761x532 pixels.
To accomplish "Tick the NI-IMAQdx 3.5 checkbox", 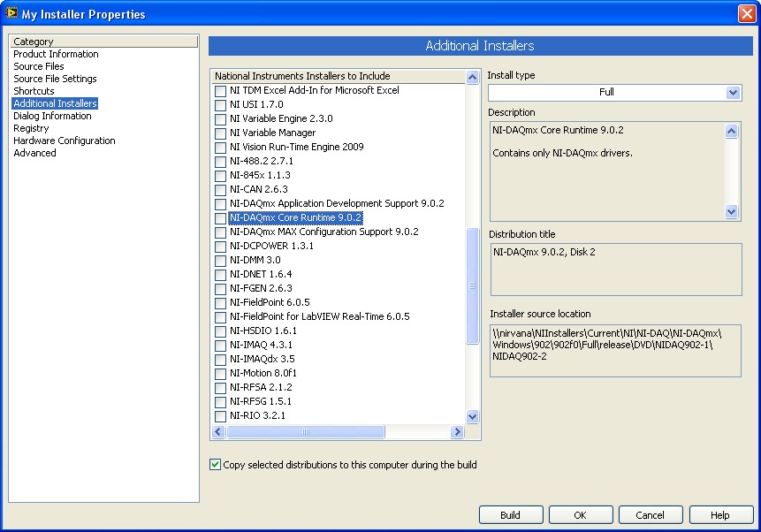I will point(220,359).
